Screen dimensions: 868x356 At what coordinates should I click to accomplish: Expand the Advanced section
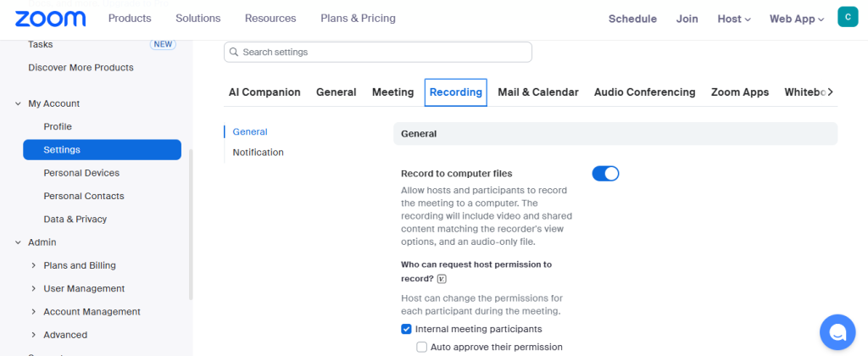34,335
